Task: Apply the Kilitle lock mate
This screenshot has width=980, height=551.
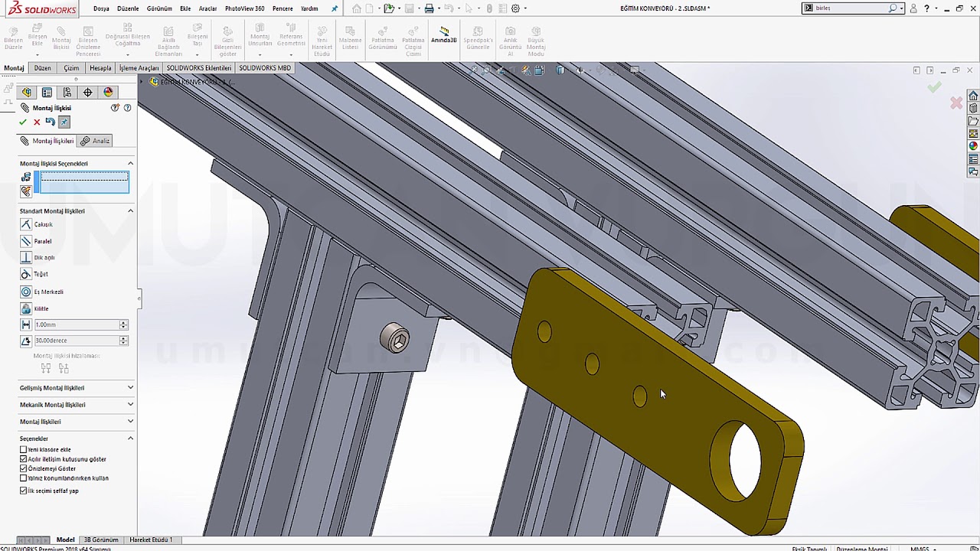Action: [x=26, y=308]
